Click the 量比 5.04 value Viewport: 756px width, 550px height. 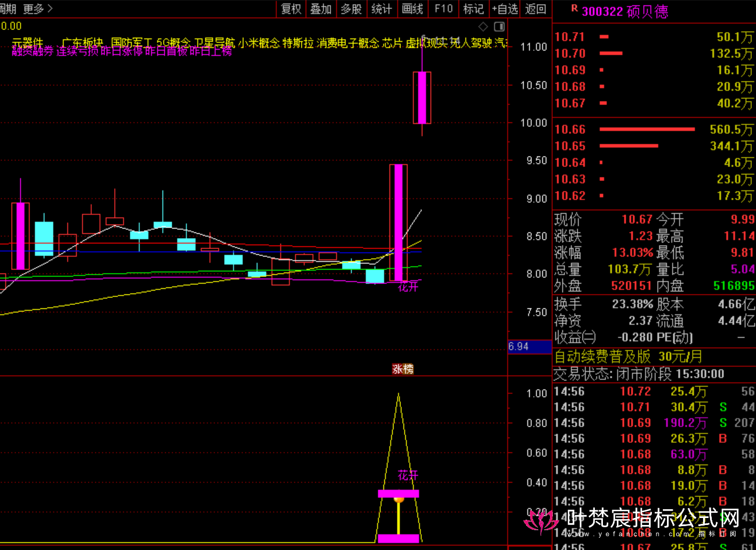click(x=743, y=269)
